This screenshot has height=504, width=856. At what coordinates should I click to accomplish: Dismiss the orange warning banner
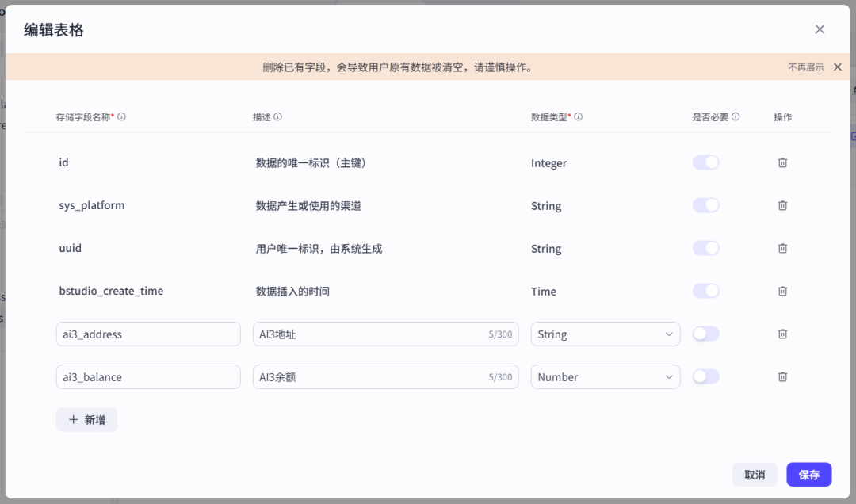(x=838, y=67)
